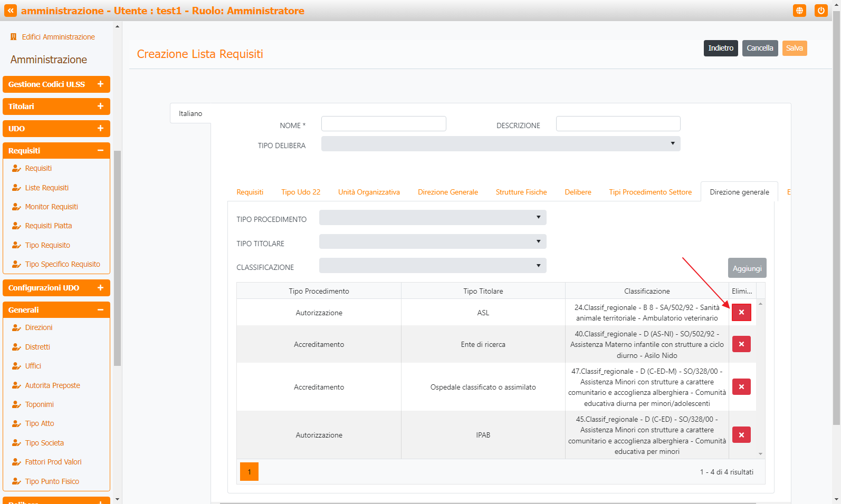Switch to Tipi Procedimento Settore tab

[x=650, y=192]
